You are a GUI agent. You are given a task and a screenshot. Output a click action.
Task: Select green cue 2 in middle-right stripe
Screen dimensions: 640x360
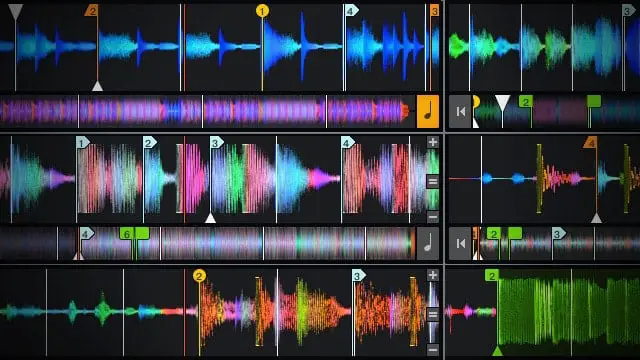493,234
